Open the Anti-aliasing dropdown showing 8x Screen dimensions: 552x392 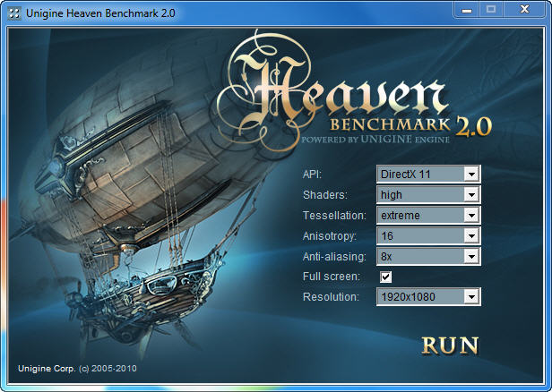click(428, 256)
